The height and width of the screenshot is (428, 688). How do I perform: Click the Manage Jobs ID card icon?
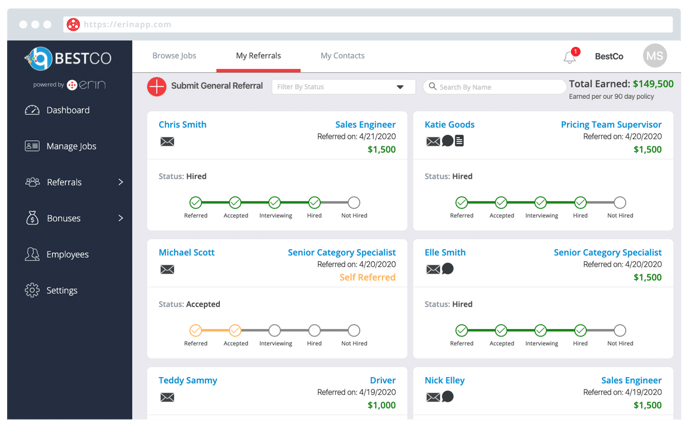point(32,146)
